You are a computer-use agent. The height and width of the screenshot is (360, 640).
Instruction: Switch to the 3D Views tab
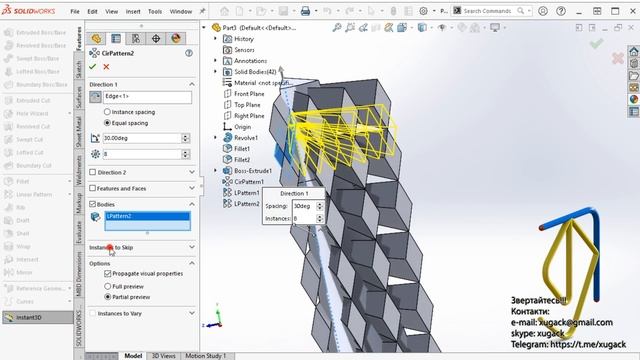pos(163,356)
